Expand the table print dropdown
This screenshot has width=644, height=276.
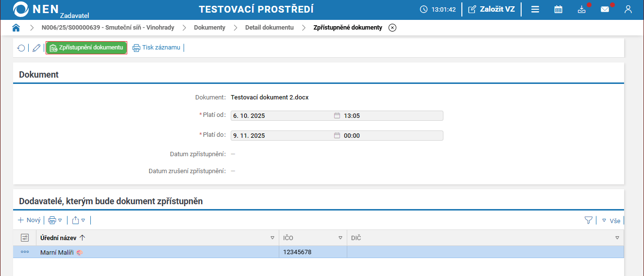[55, 220]
